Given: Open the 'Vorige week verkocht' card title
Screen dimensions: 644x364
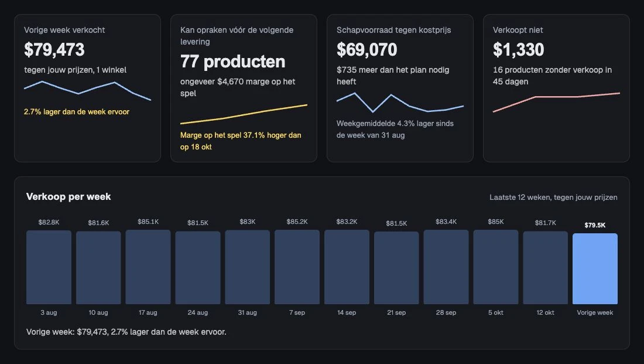Looking at the screenshot, I should [64, 30].
